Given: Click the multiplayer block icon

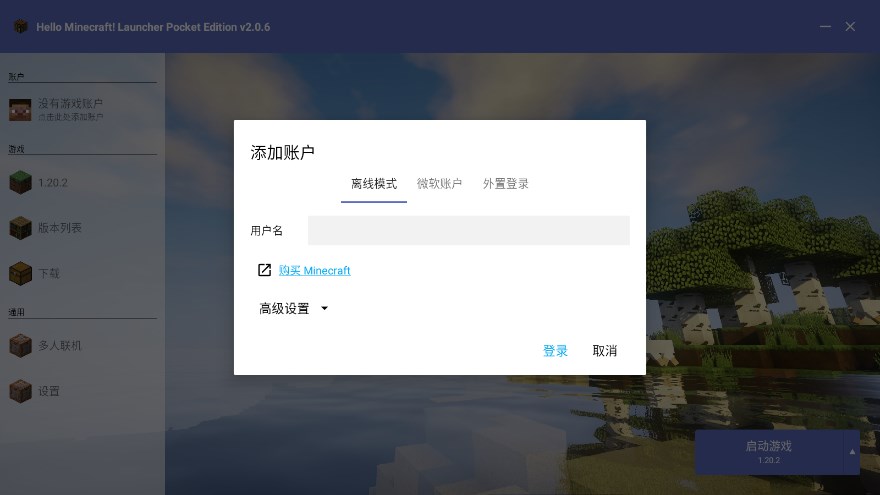Looking at the screenshot, I should click(x=20, y=346).
